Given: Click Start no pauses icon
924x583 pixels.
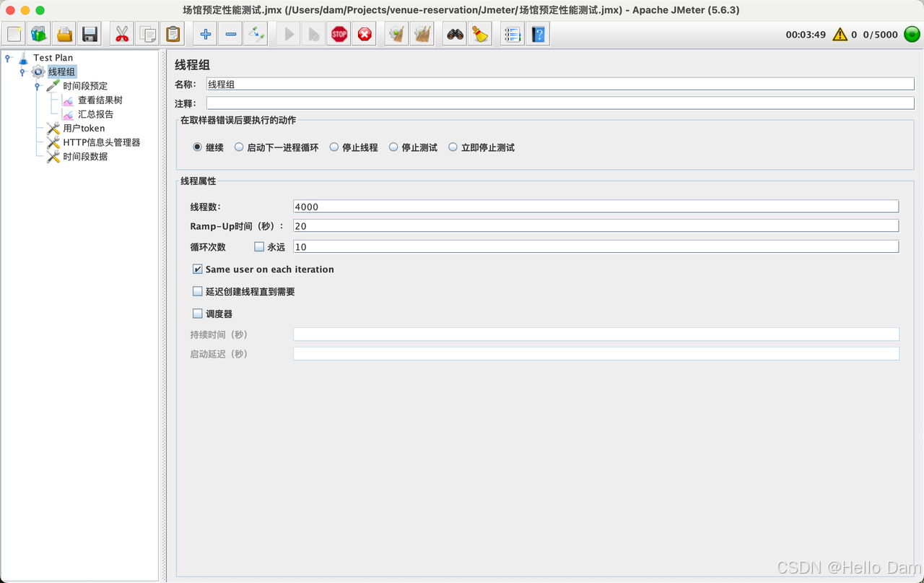Looking at the screenshot, I should point(313,34).
